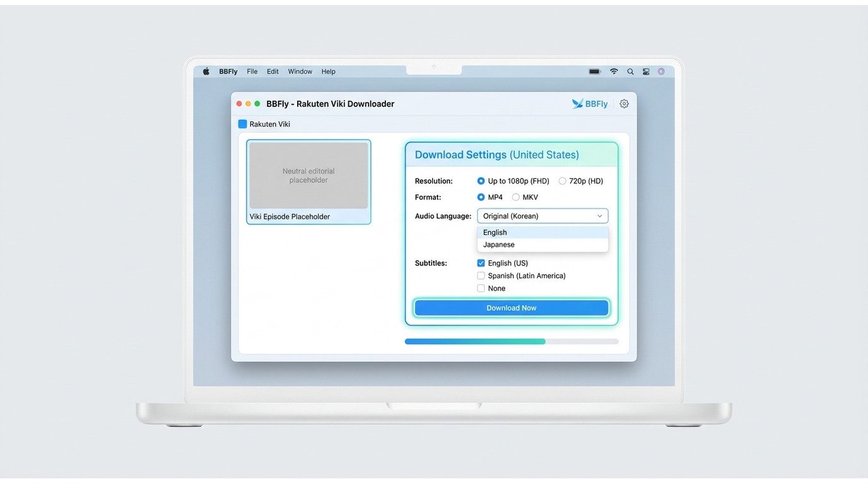Click the blue Rakuten Viki icon
This screenshot has height=484, width=868.
click(x=242, y=124)
